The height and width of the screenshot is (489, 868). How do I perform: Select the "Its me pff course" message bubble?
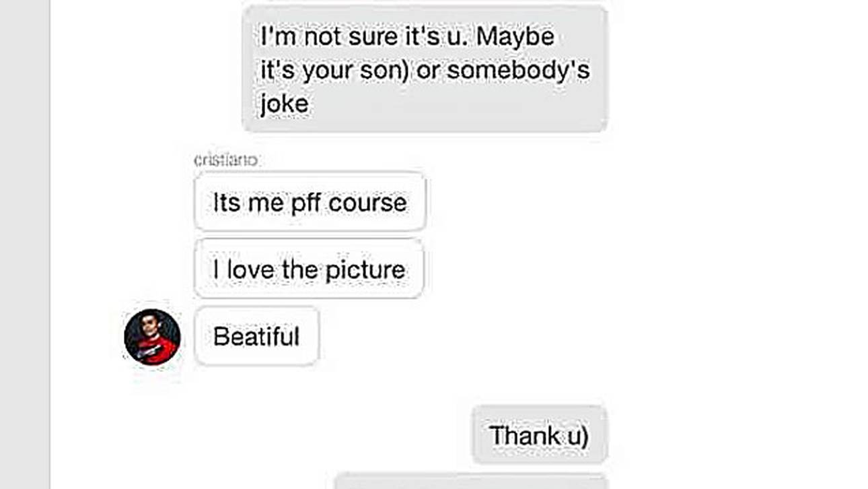click(x=310, y=202)
